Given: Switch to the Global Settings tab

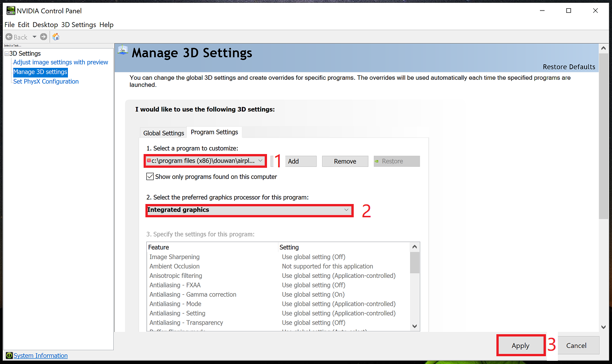Looking at the screenshot, I should (x=163, y=133).
